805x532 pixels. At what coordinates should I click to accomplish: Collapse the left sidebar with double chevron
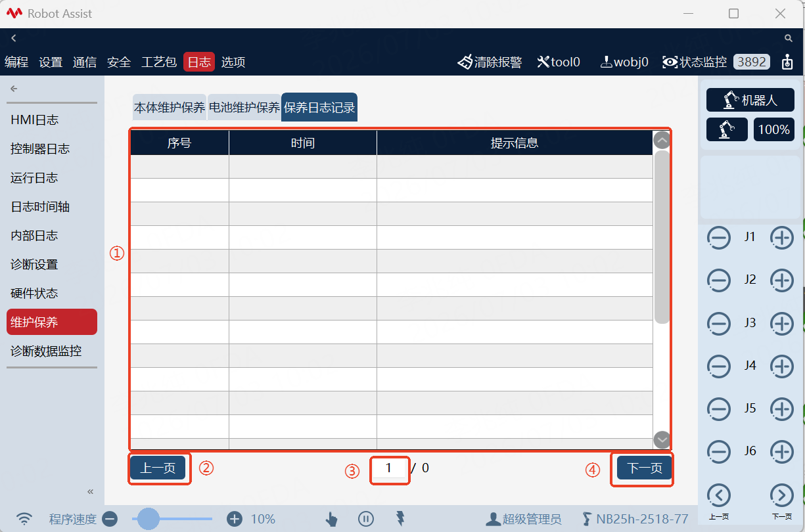pos(91,491)
